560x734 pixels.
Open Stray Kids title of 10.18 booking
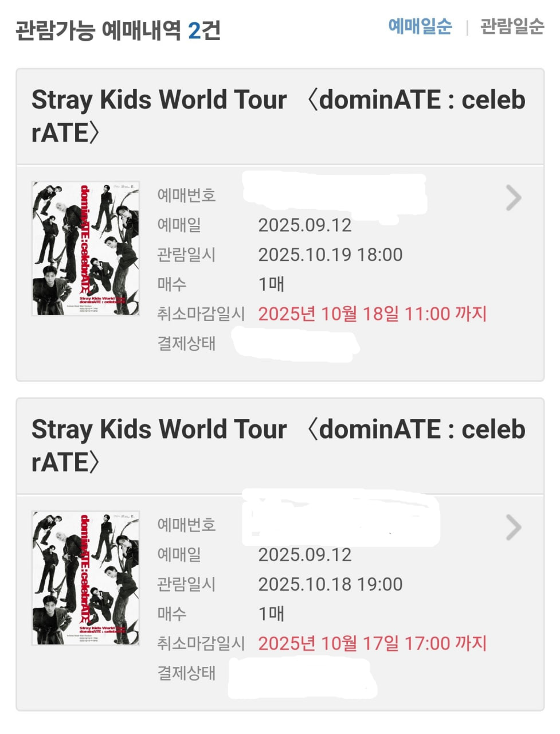click(x=278, y=446)
